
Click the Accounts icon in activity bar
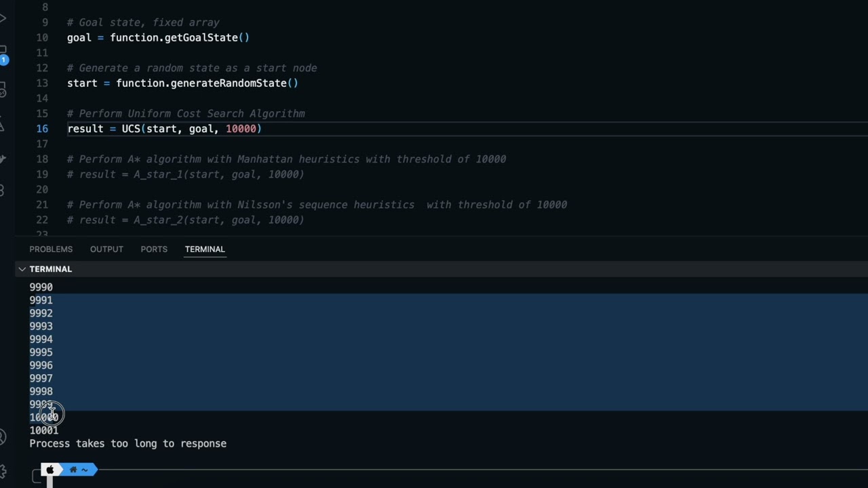[x=3, y=437]
